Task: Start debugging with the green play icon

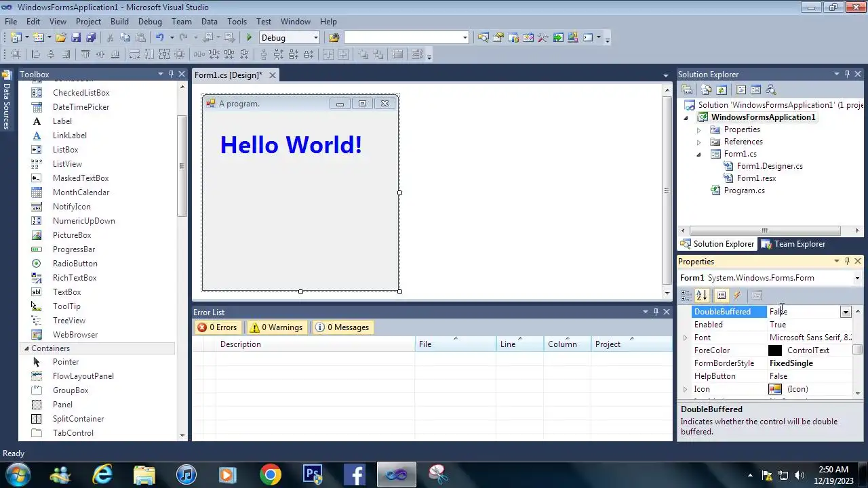Action: [x=250, y=38]
